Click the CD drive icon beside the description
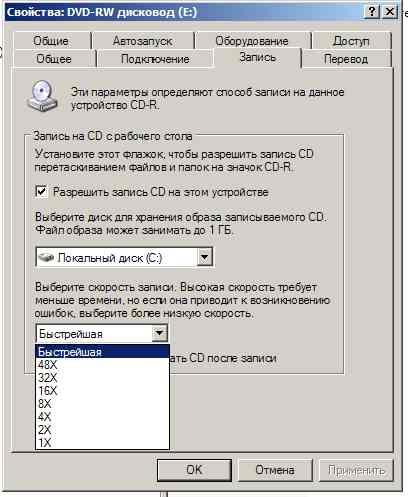This screenshot has height=497, width=408. click(42, 96)
